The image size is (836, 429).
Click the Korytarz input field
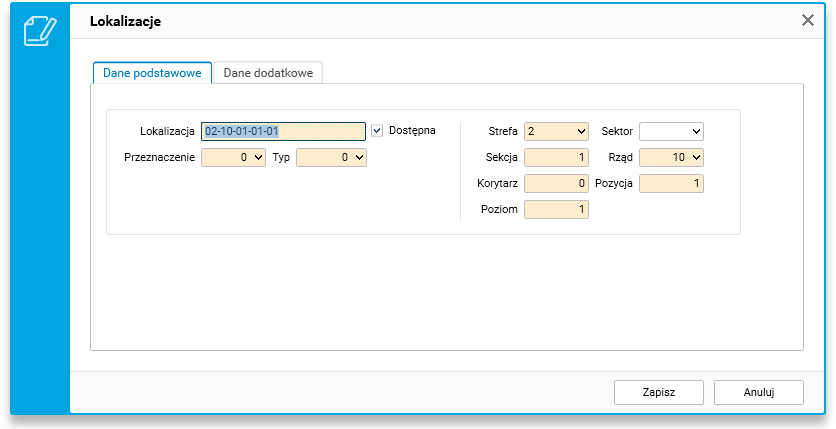(556, 183)
